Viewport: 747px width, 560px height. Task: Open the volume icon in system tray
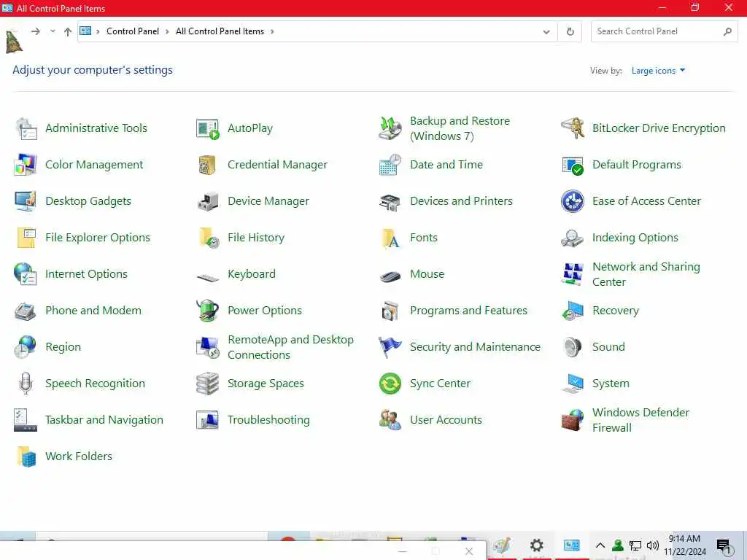tap(653, 545)
